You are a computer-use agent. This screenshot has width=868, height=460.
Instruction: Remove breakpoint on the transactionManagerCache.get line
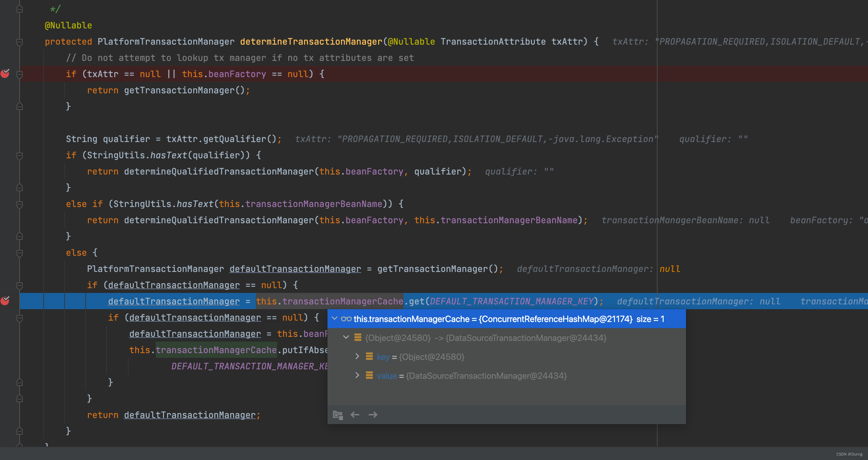(5, 300)
